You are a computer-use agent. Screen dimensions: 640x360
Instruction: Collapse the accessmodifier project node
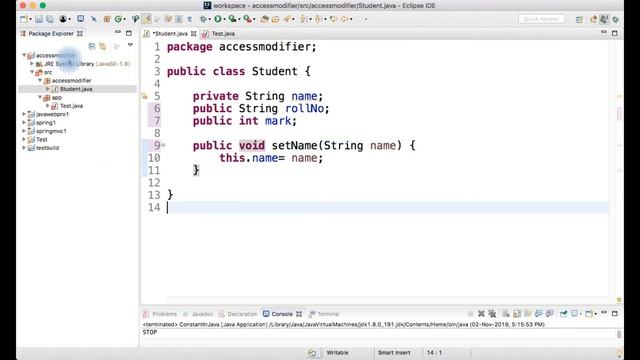[x=24, y=55]
